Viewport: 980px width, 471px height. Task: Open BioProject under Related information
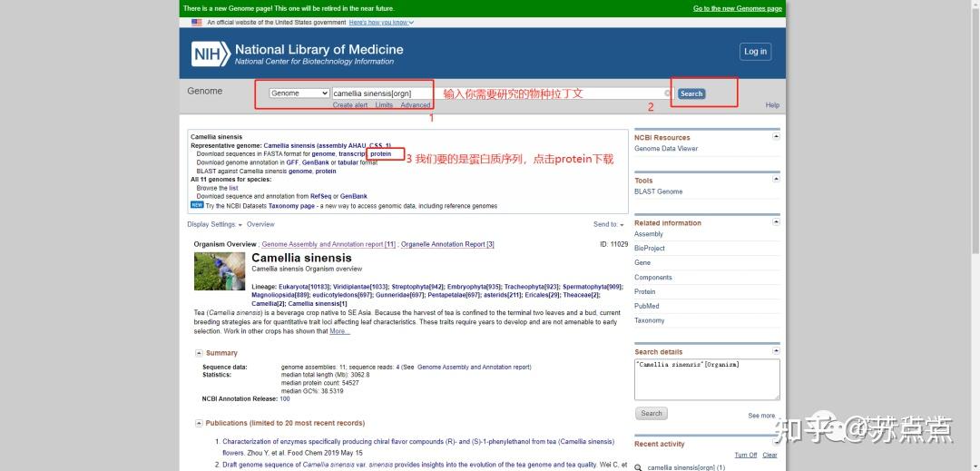point(650,249)
